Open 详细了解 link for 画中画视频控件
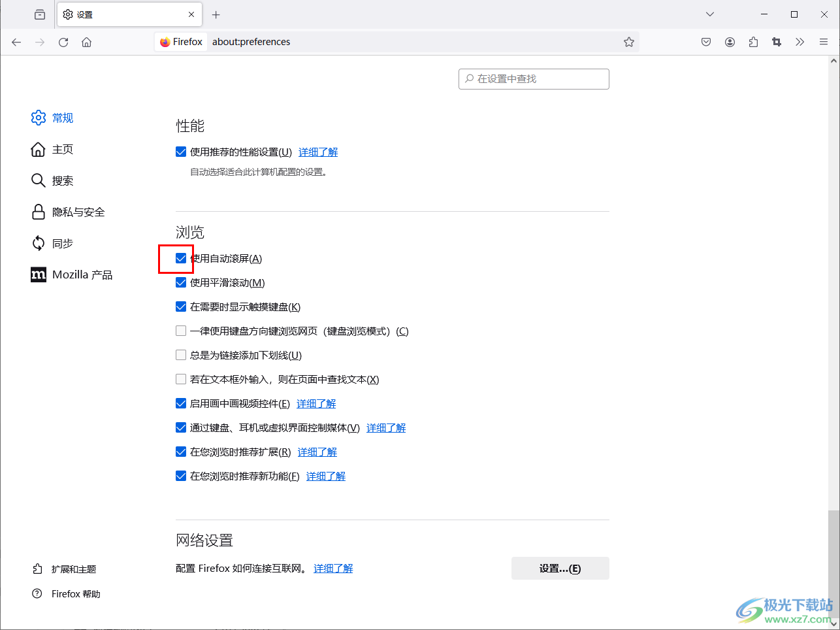This screenshot has width=840, height=630. click(316, 403)
